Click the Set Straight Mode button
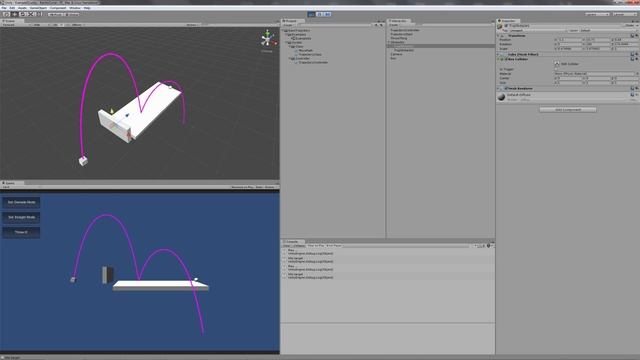The image size is (640, 360). 21,217
